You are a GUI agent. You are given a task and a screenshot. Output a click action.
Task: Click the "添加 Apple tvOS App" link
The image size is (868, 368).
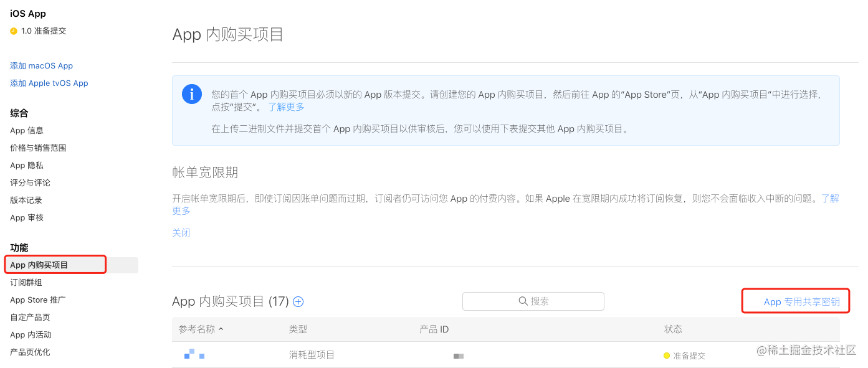(x=49, y=83)
